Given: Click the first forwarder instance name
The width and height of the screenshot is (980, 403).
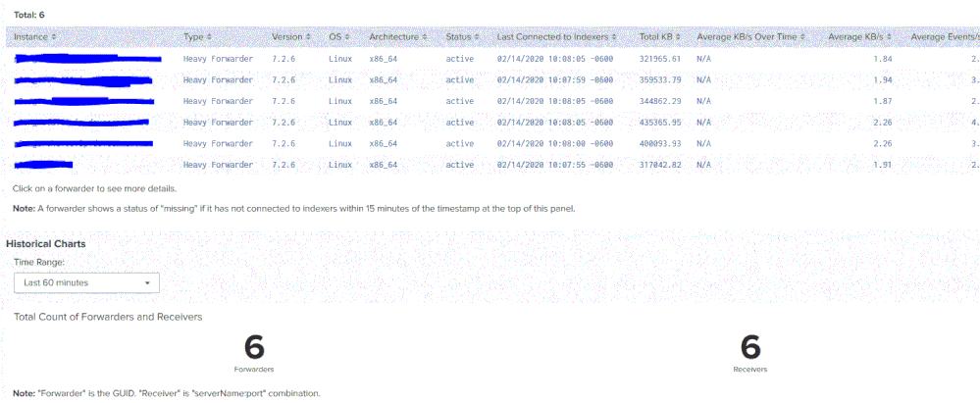Looking at the screenshot, I should [88, 59].
